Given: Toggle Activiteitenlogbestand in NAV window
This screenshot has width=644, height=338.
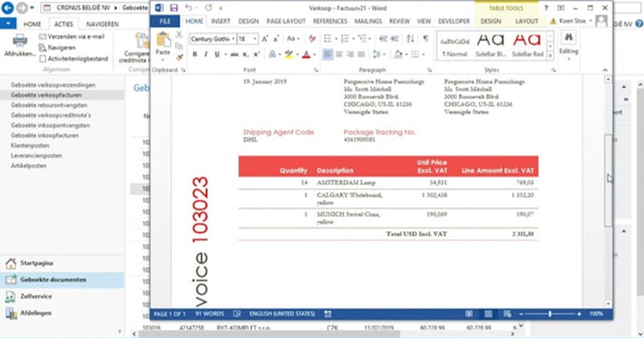Looking at the screenshot, I should coord(74,59).
